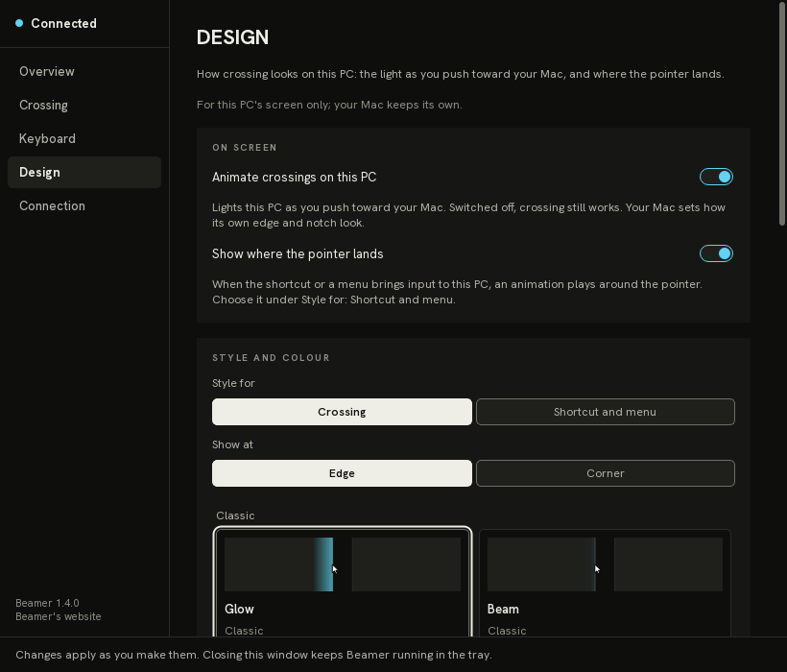787x672 pixels.
Task: Open Keyboard settings in the sidebar
Action: tap(84, 138)
